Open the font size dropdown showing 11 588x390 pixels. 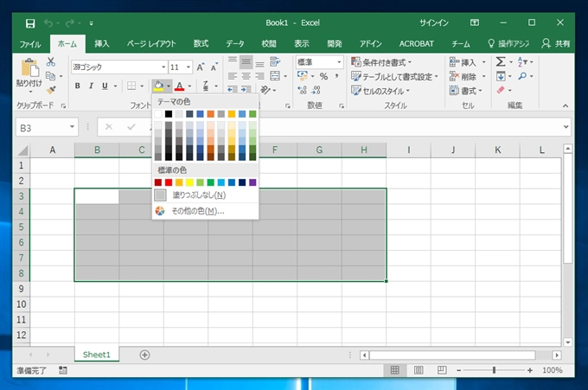(189, 67)
